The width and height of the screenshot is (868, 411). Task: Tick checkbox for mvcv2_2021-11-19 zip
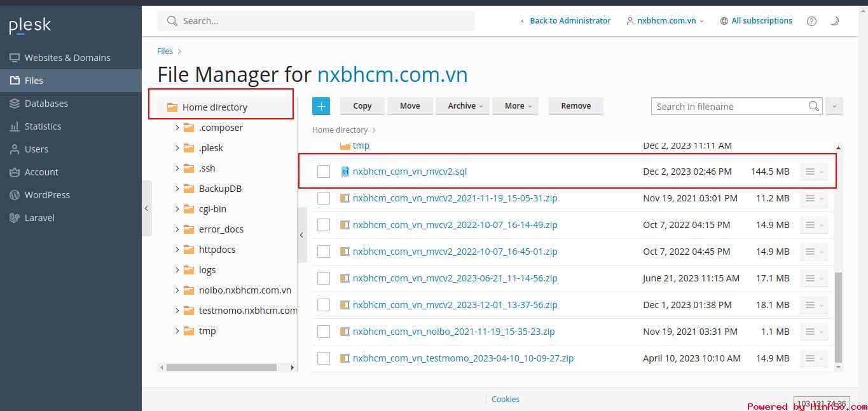(x=324, y=198)
